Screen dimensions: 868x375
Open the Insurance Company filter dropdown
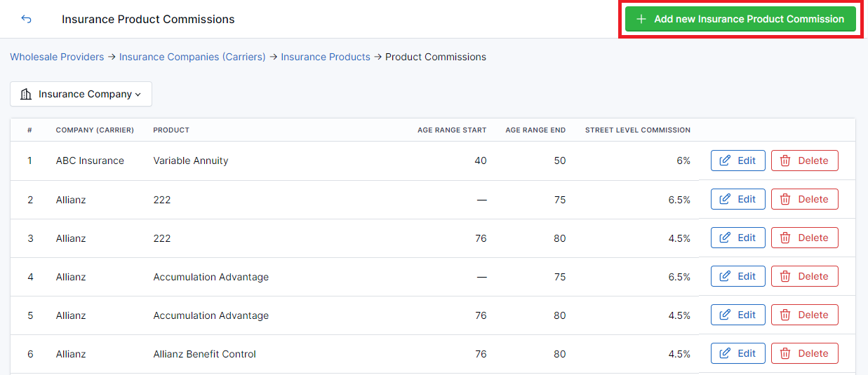point(81,94)
